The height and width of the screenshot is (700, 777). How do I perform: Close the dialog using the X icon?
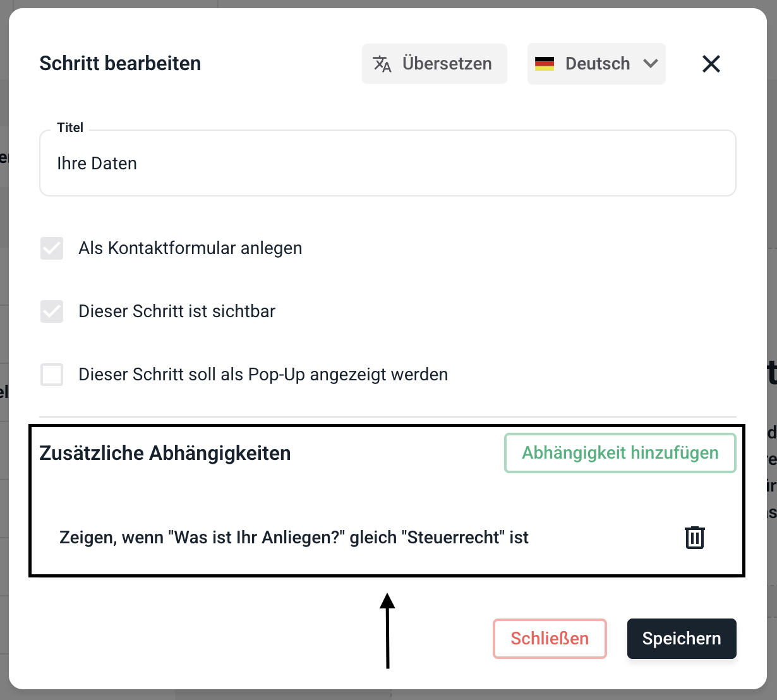711,64
